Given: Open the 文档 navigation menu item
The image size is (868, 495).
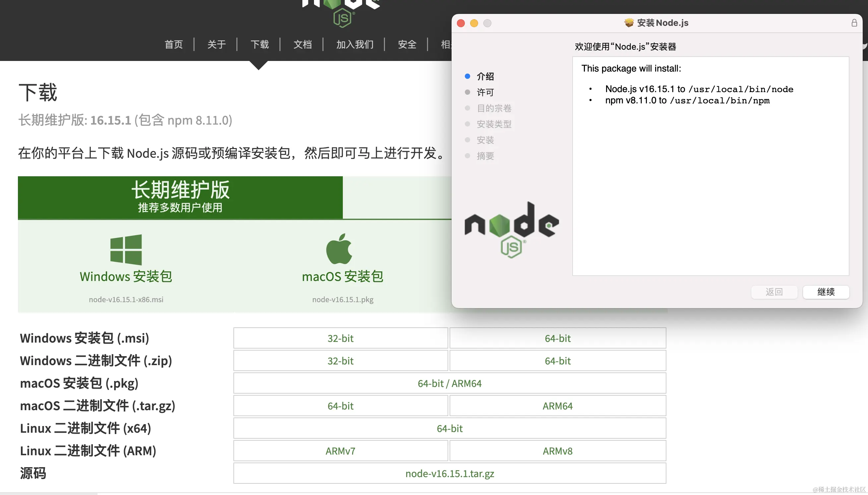Looking at the screenshot, I should click(x=302, y=44).
